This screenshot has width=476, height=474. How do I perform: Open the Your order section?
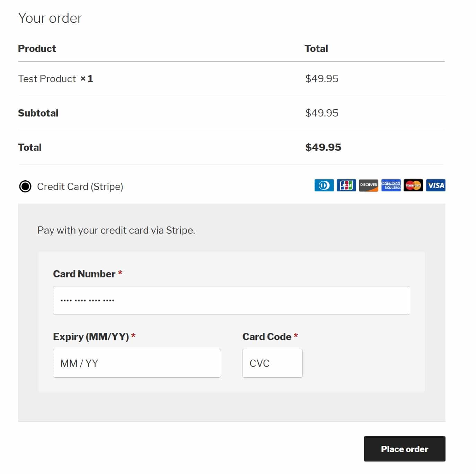point(50,18)
